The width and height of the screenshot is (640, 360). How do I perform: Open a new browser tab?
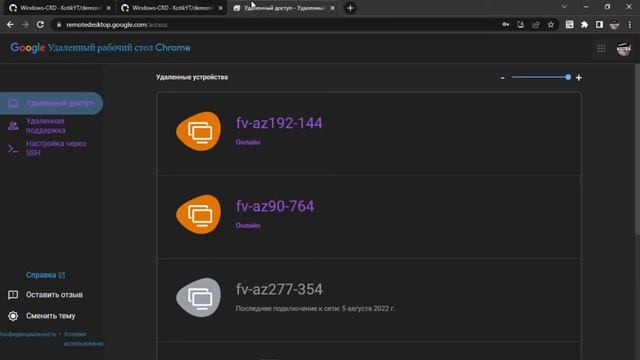tap(350, 8)
